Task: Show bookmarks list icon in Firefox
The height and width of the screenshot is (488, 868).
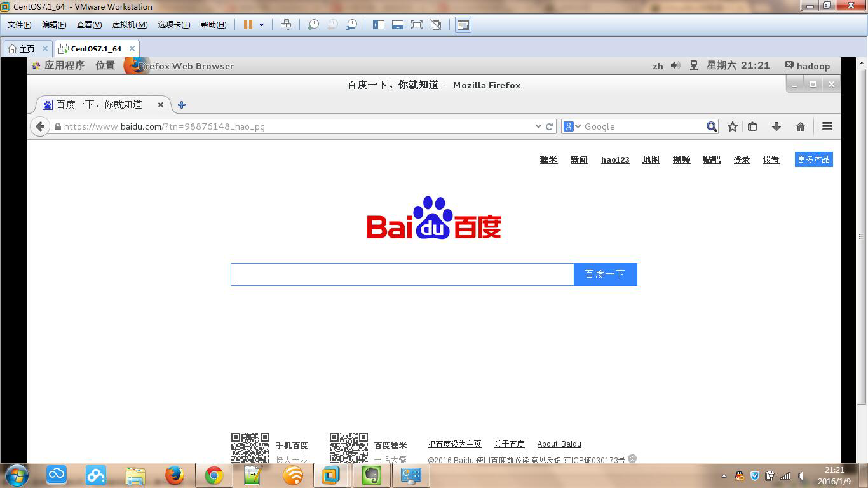Action: click(752, 126)
